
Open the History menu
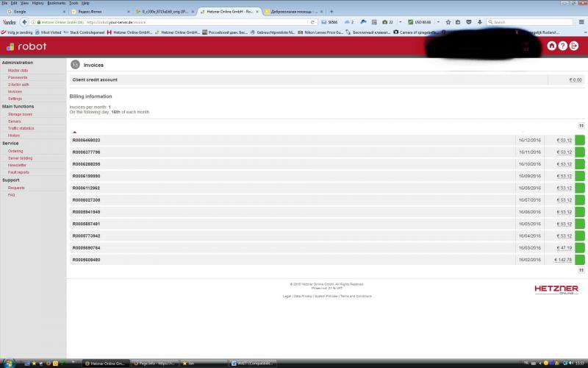pyautogui.click(x=37, y=3)
